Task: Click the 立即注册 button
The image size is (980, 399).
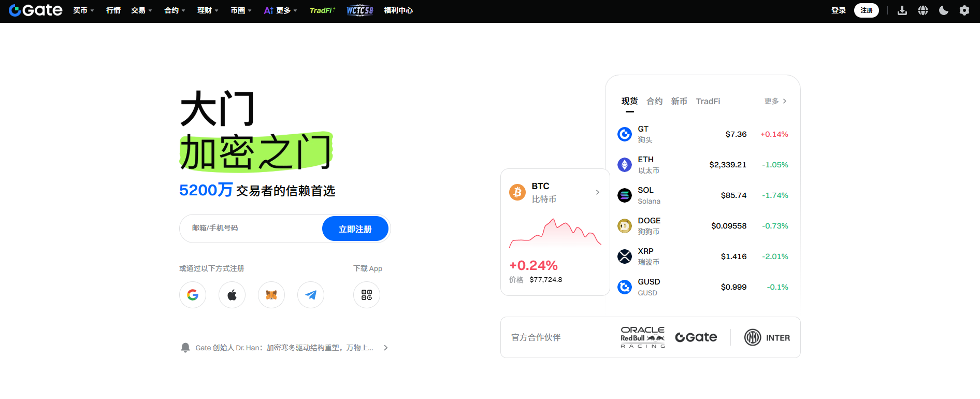Action: tap(355, 229)
